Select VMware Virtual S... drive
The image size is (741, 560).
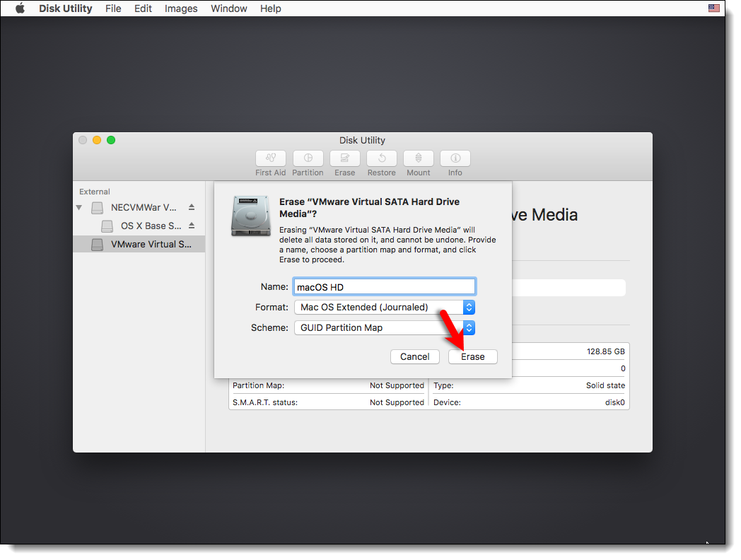pyautogui.click(x=139, y=245)
